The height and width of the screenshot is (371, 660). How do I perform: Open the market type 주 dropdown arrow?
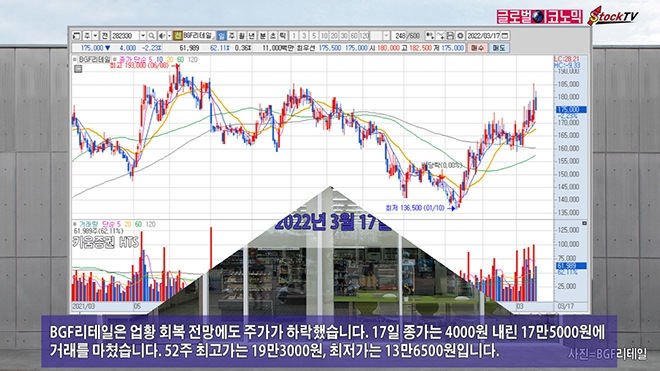coord(95,36)
